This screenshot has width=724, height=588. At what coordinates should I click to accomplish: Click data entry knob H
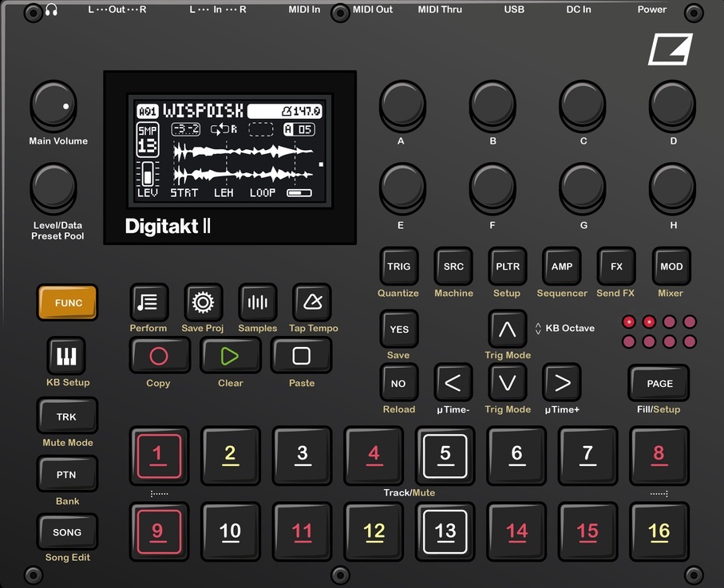[x=672, y=189]
